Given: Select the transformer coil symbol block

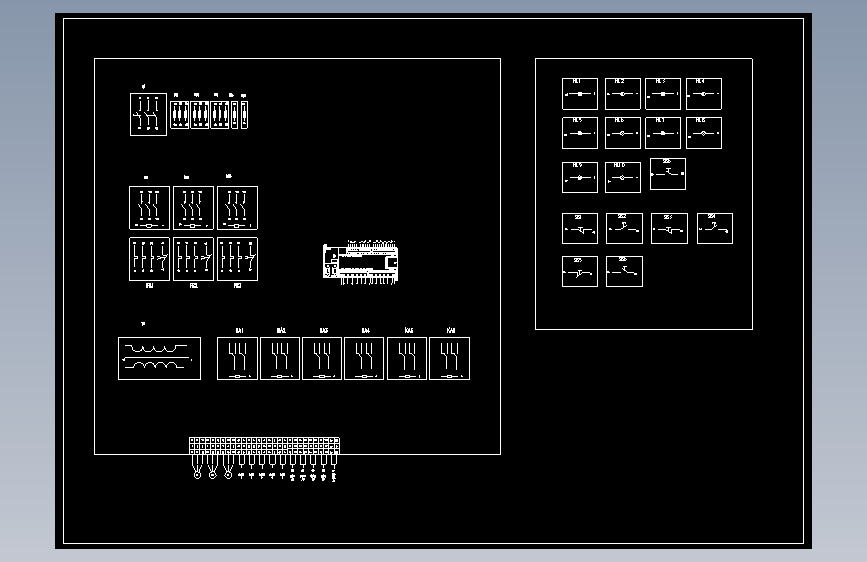Looking at the screenshot, I should 159,358.
